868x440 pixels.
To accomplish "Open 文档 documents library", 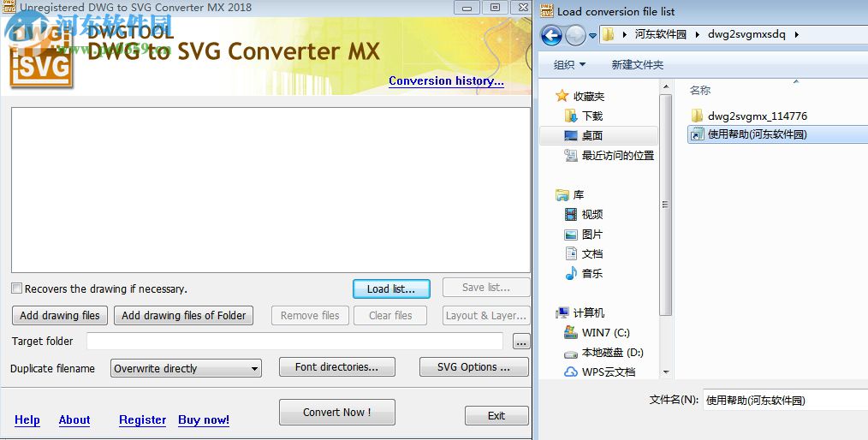I will (x=592, y=253).
